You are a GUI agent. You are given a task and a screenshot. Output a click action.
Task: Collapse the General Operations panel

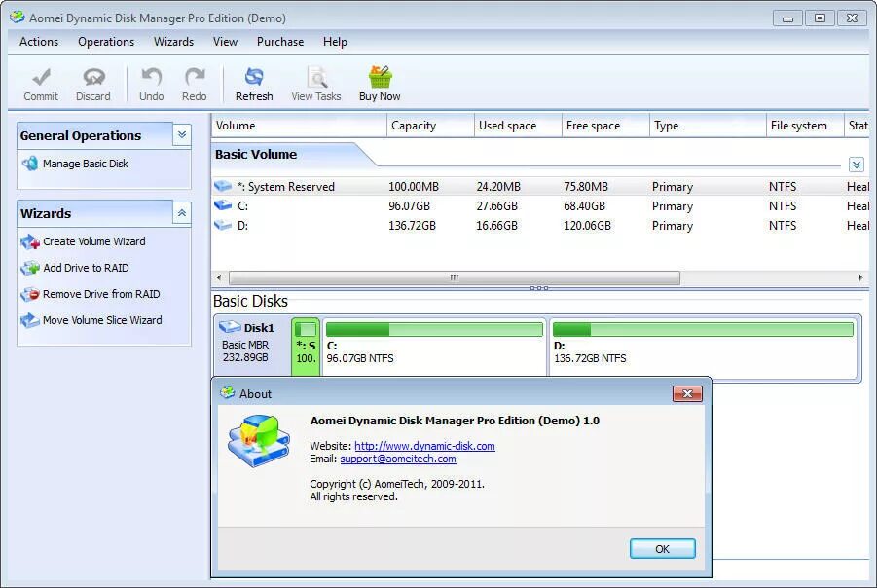[x=182, y=135]
